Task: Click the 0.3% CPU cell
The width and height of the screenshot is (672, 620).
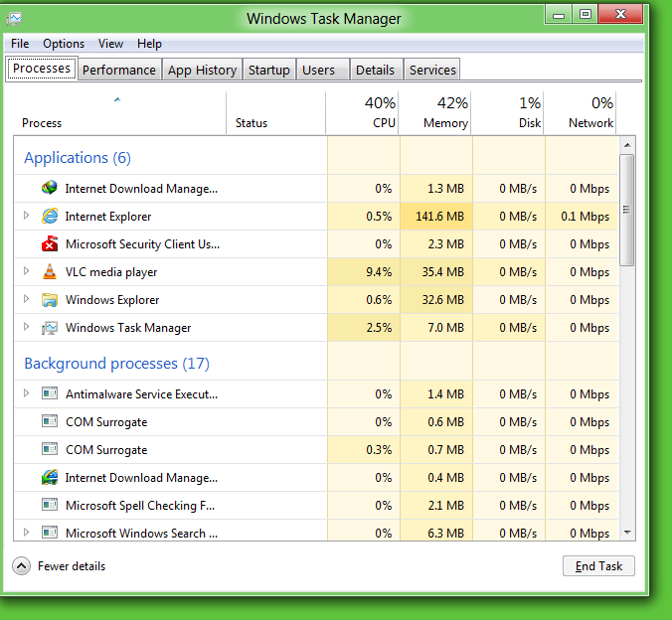Action: (364, 449)
